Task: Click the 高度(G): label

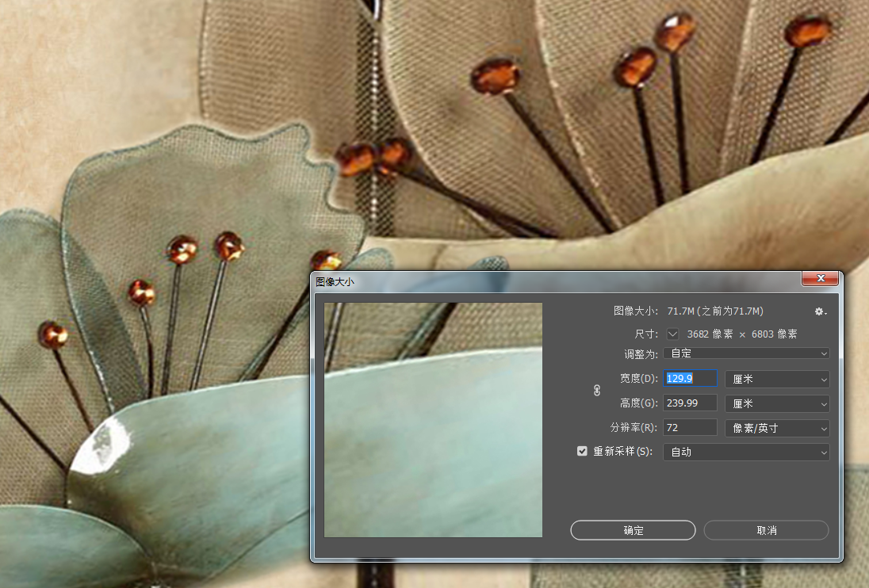Action: (638, 403)
